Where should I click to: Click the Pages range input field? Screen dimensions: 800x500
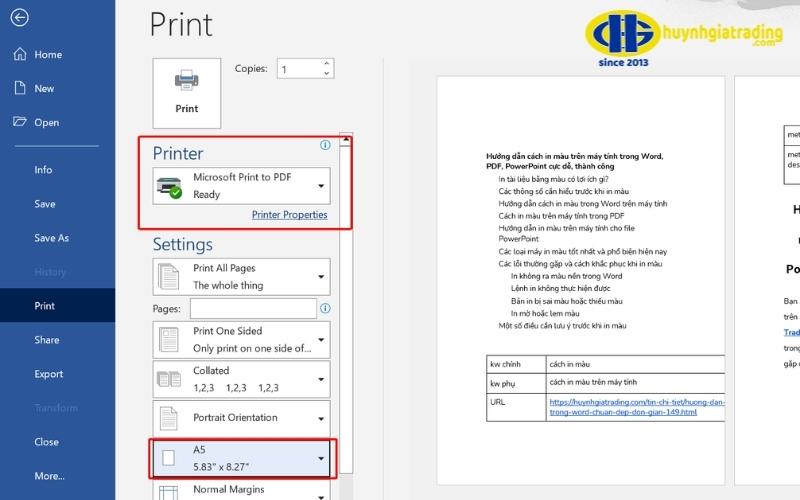pyautogui.click(x=254, y=308)
